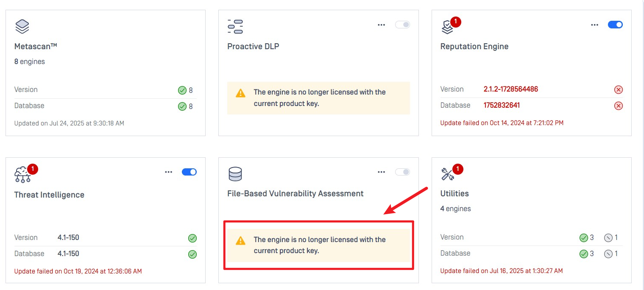Open the Threat Intelligence ellipsis menu
This screenshot has height=290, width=644.
[x=169, y=172]
